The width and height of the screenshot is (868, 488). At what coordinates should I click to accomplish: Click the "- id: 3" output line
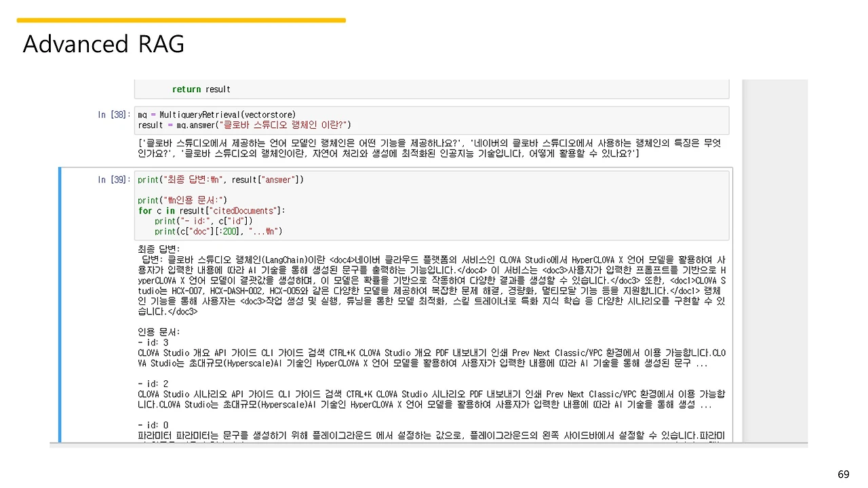pyautogui.click(x=153, y=343)
